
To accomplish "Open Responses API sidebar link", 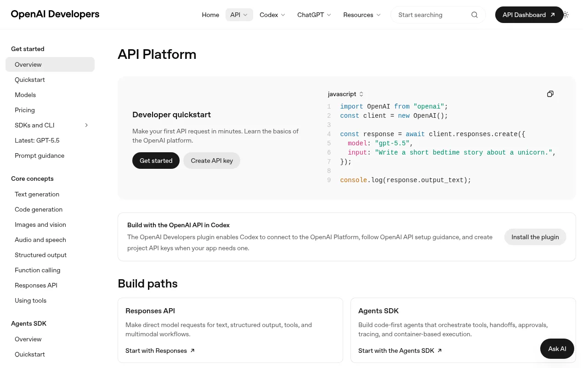I will (x=50, y=285).
